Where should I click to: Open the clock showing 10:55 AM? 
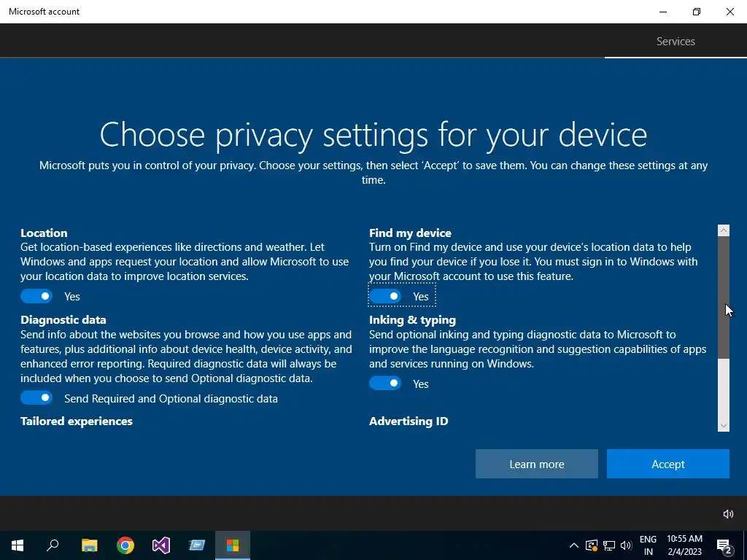coord(684,545)
